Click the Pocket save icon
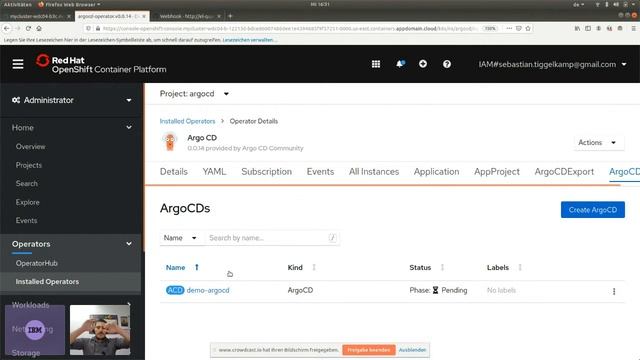The height and width of the screenshot is (360, 640). (x=518, y=28)
